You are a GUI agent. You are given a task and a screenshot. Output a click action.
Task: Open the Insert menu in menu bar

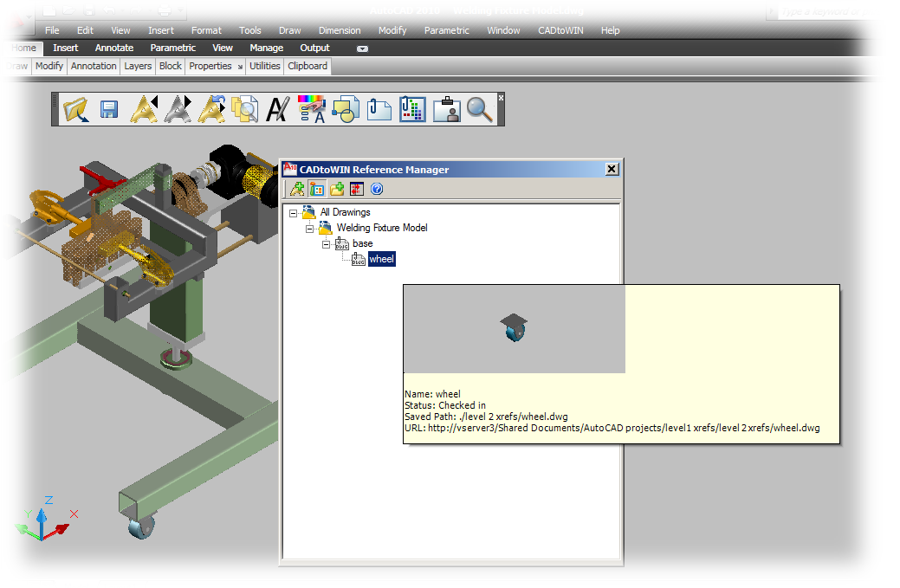point(161,30)
